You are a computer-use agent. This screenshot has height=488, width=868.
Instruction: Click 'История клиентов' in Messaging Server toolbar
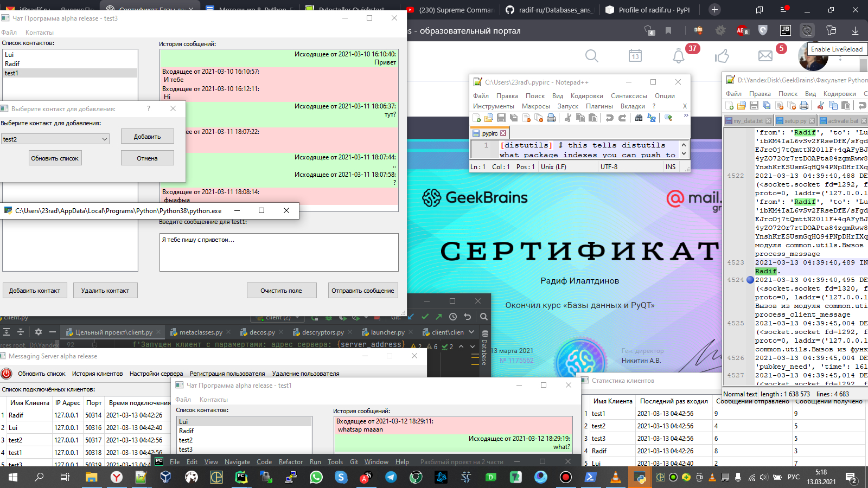[x=98, y=374]
